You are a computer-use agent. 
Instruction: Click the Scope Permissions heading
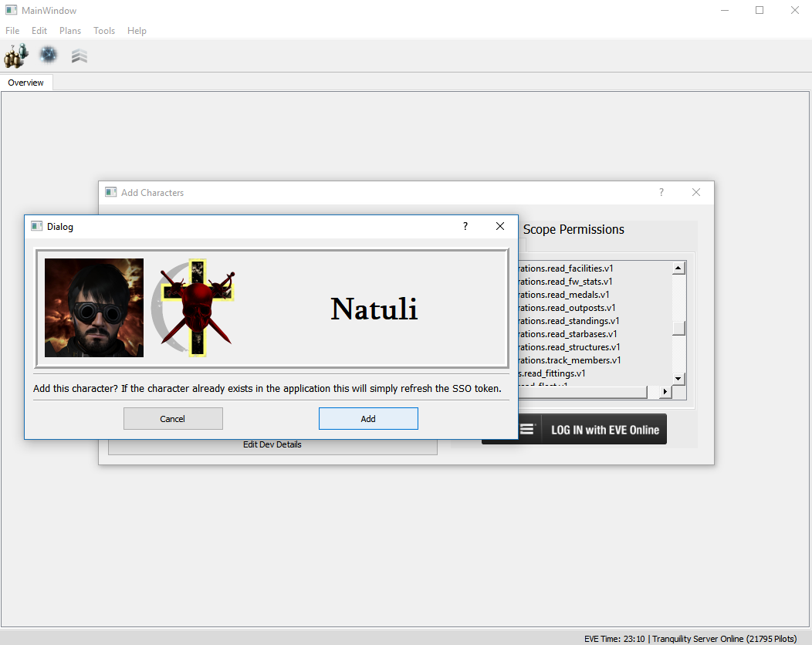573,229
